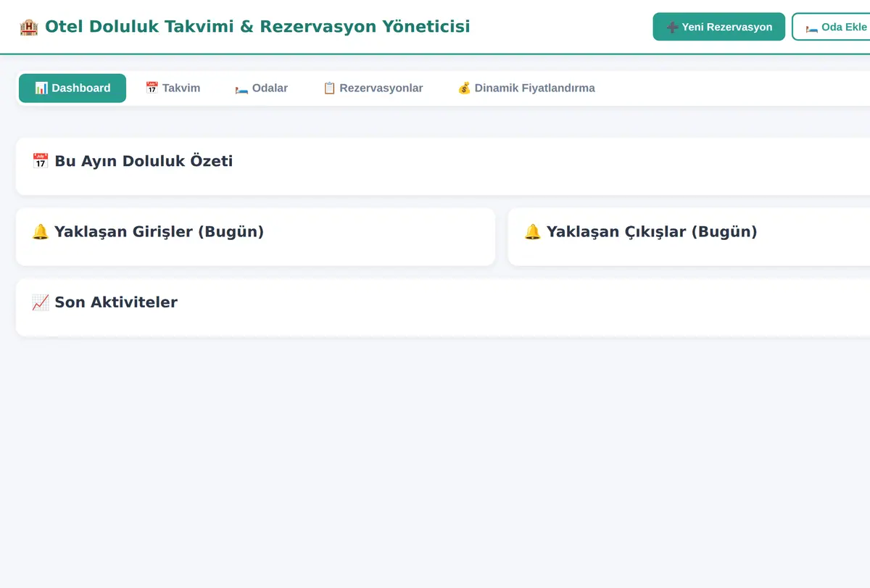870x588 pixels.
Task: Open the Dinamik Fiyatlandırma tab
Action: [526, 88]
